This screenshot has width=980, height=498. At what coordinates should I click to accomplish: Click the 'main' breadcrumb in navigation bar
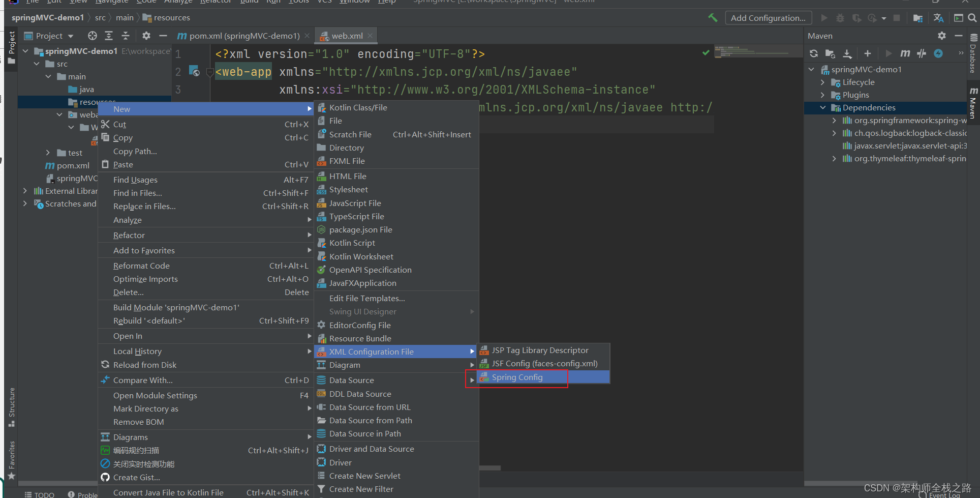point(125,17)
